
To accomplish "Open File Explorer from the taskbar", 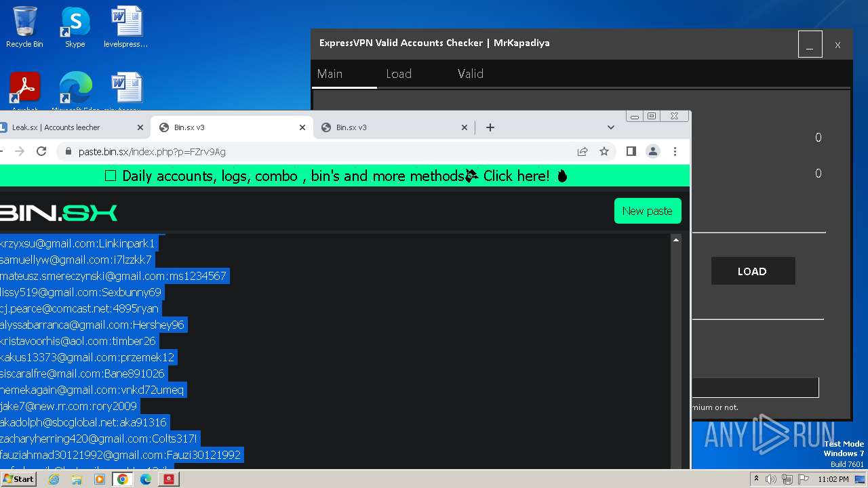I will pos(77,479).
